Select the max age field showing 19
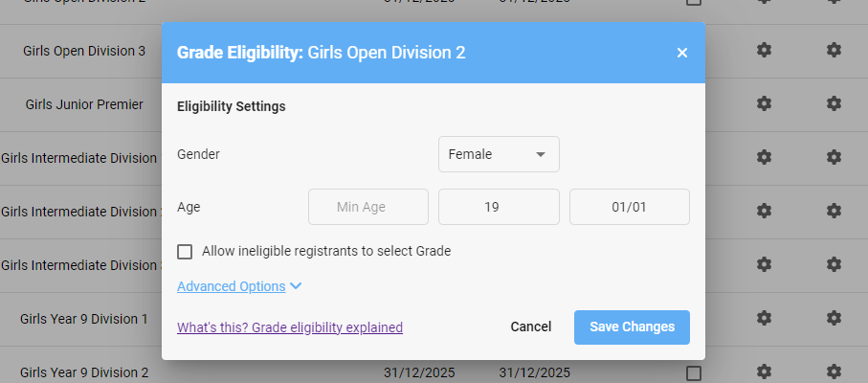 click(499, 207)
